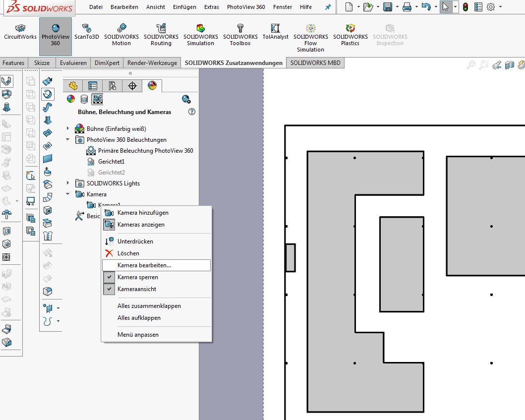525x420 pixels.
Task: Click the CircuitWorks add-in icon
Action: pyautogui.click(x=20, y=33)
